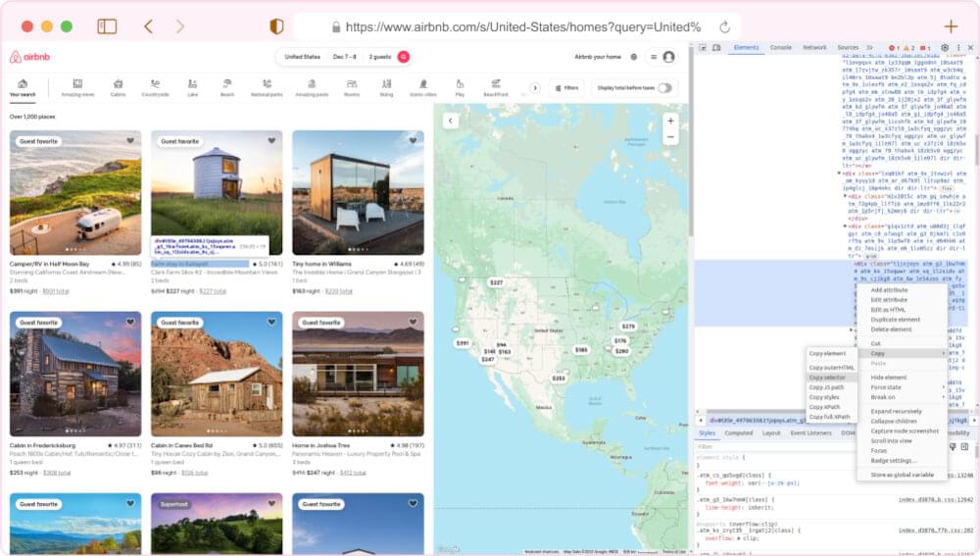
Task: Select the Rooms category icon
Action: 352,88
